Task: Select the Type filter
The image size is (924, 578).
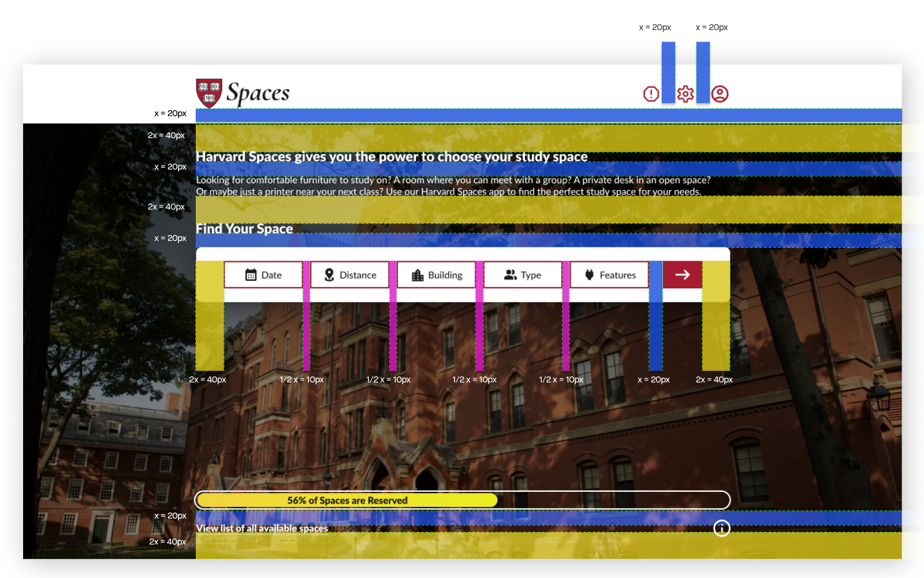Action: click(523, 275)
